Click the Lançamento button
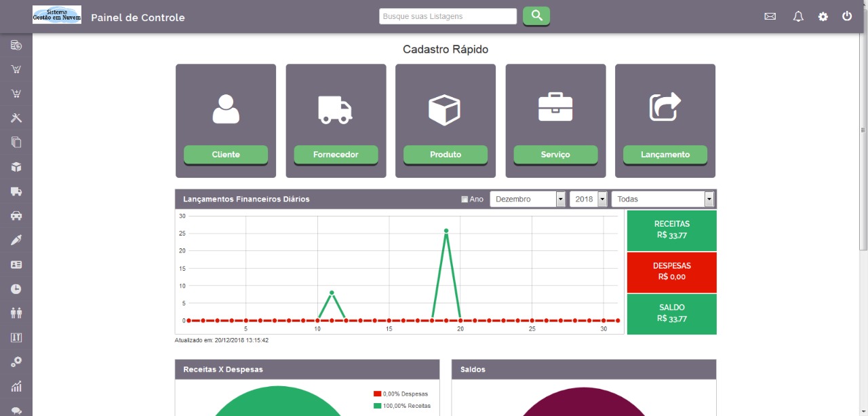Image resolution: width=868 pixels, height=416 pixels. [x=665, y=155]
